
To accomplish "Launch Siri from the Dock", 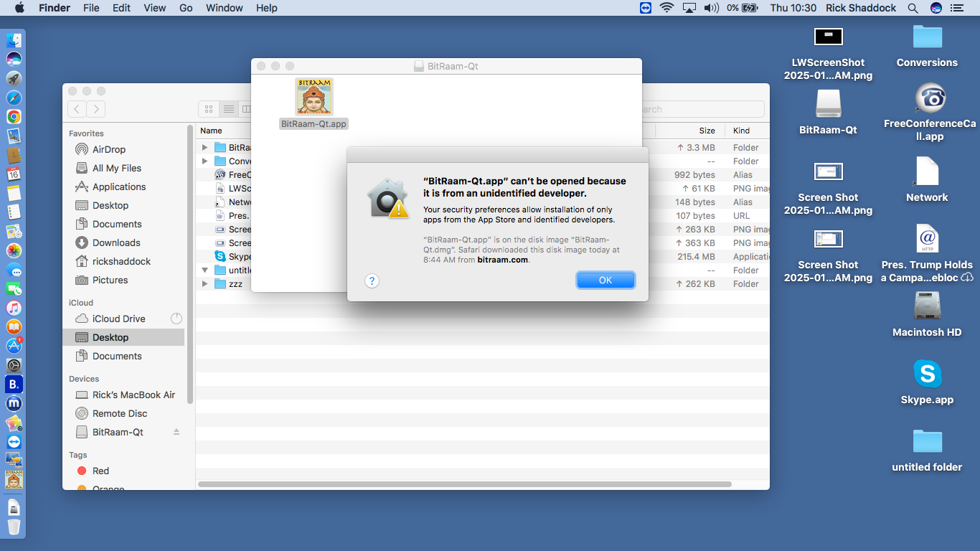I will (14, 60).
